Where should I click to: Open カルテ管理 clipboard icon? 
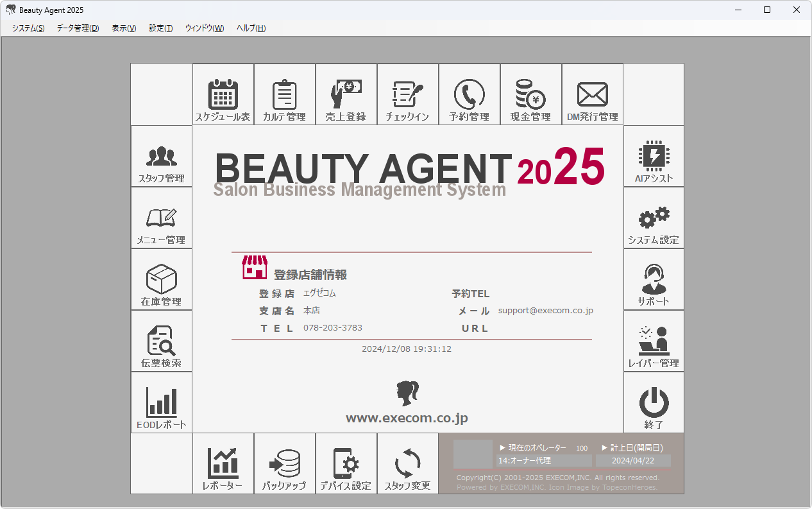click(x=285, y=95)
